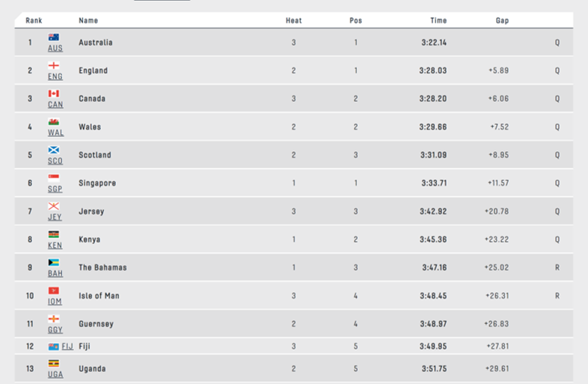The height and width of the screenshot is (384, 588).
Task: Open the SGP country code link
Action: tap(55, 189)
